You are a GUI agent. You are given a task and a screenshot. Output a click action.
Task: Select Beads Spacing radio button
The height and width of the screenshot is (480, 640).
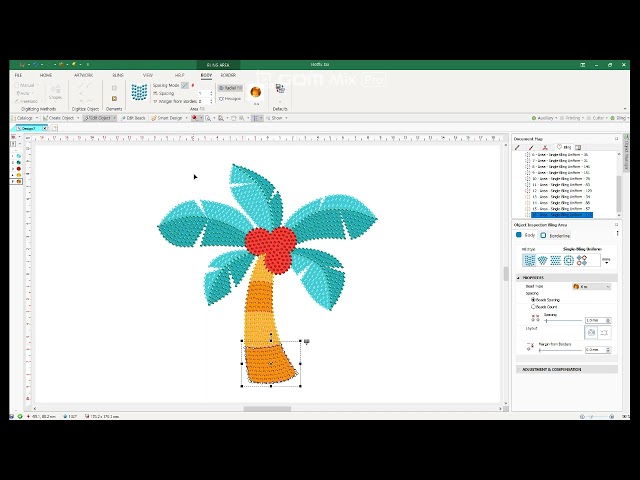click(533, 300)
